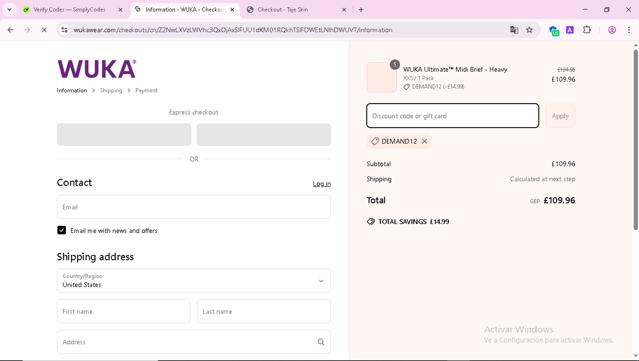Close the Checkout Teje Skin tab
The width and height of the screenshot is (639, 361).
pos(344,9)
